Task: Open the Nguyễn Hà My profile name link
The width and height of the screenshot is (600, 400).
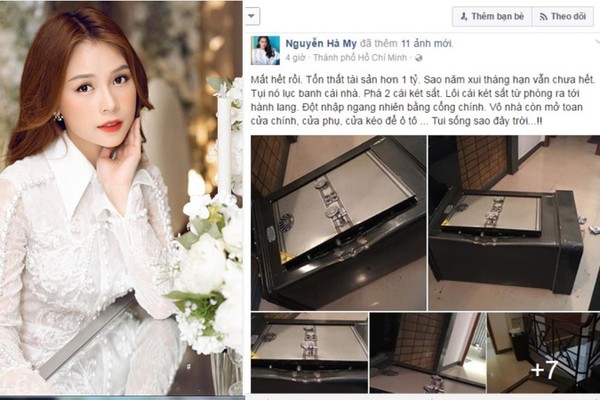Action: [x=321, y=44]
